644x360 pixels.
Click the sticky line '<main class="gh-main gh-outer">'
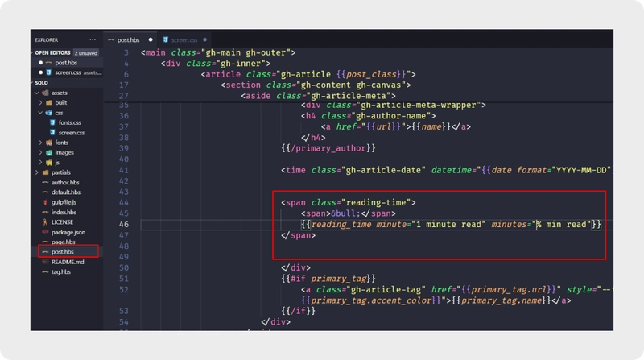[218, 52]
